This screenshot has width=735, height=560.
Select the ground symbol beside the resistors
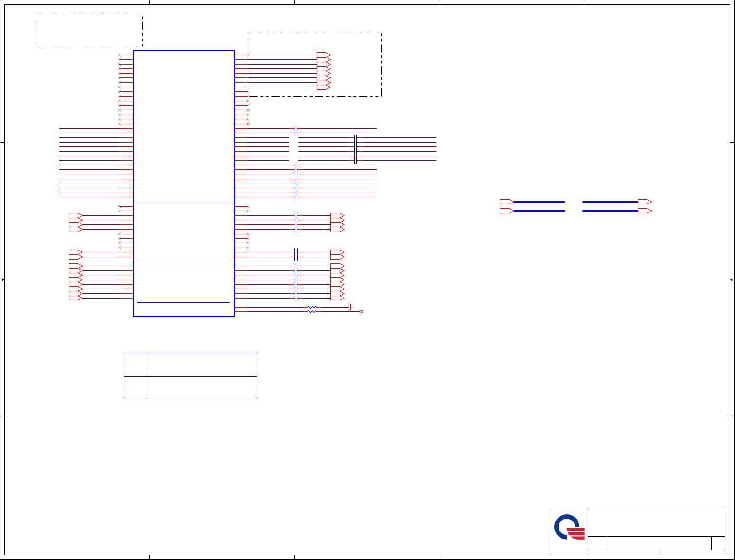[351, 307]
